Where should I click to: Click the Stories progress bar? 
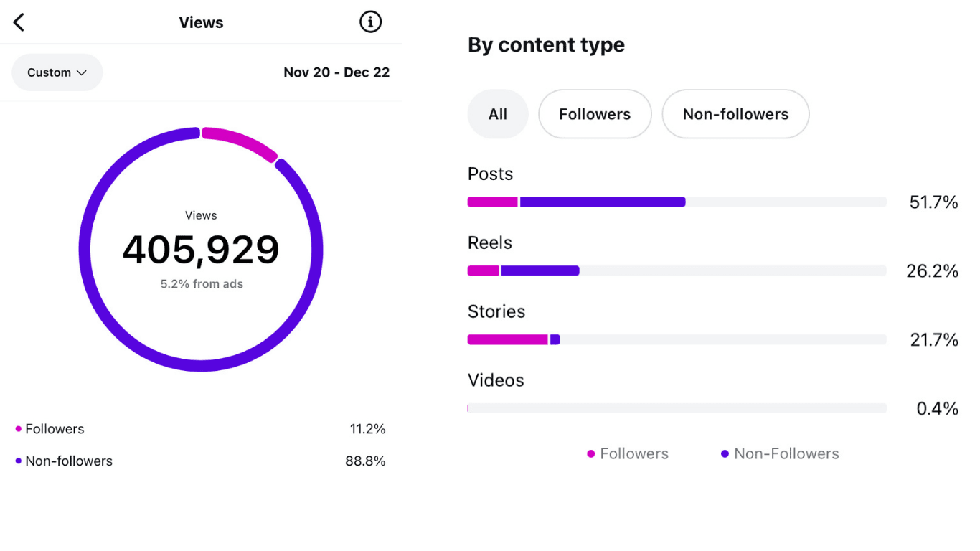tap(677, 339)
